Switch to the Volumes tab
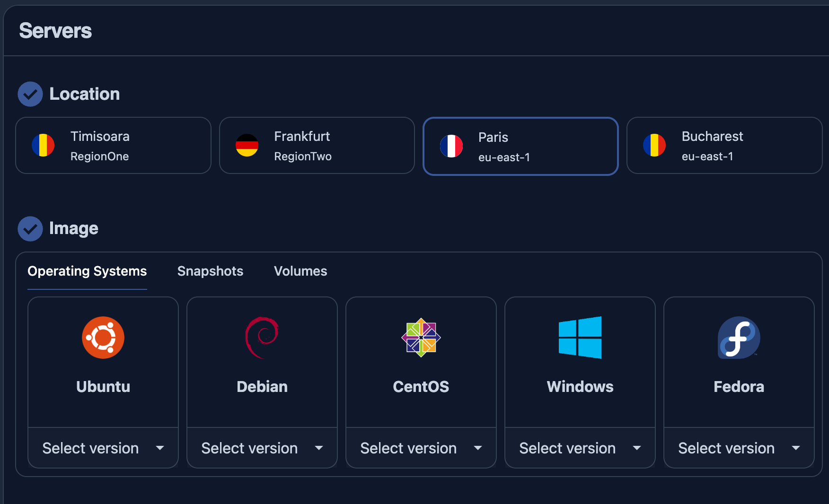829x504 pixels. point(300,271)
